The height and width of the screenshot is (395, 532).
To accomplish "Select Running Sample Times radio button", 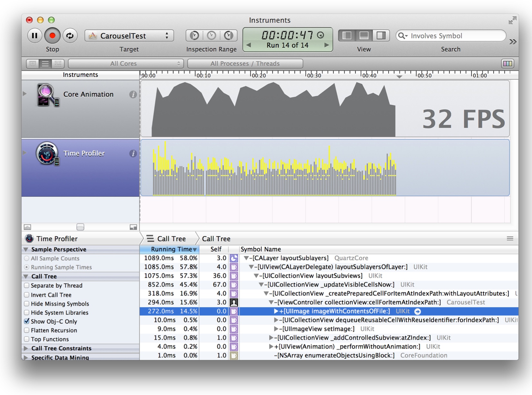I will [x=27, y=267].
